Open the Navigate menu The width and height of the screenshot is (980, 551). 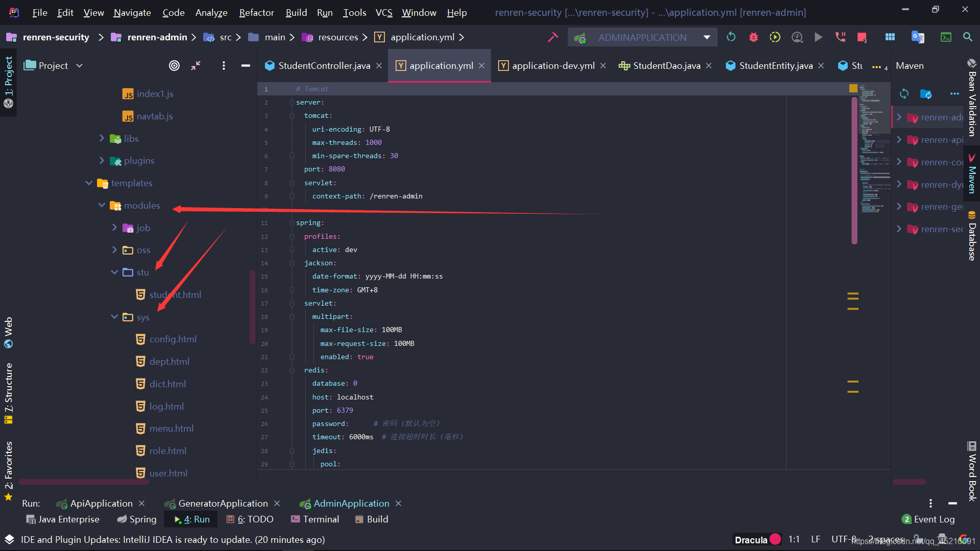pos(132,12)
